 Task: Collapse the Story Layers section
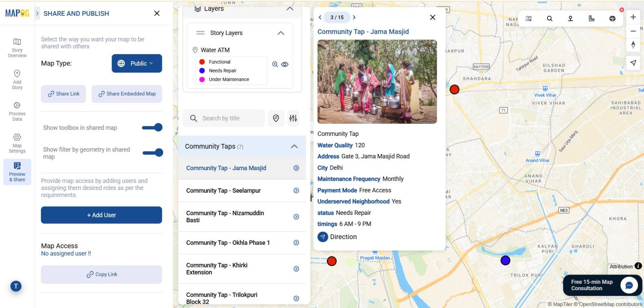281,33
